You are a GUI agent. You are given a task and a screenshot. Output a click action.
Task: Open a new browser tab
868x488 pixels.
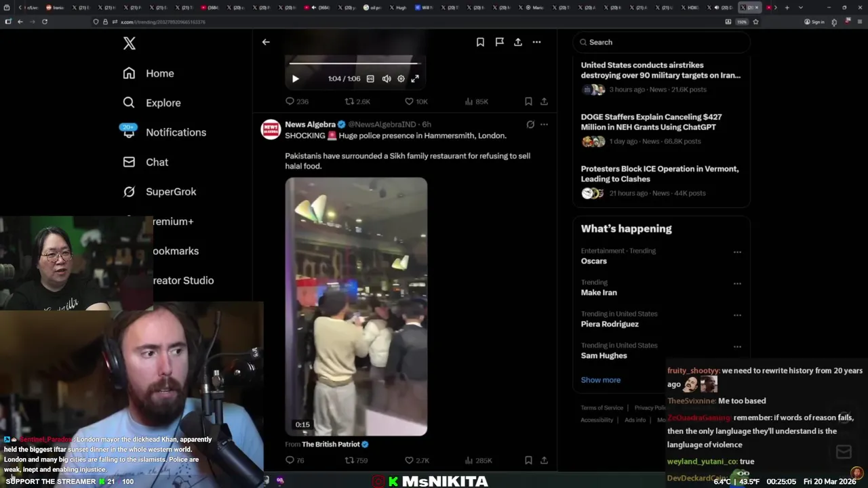click(787, 7)
